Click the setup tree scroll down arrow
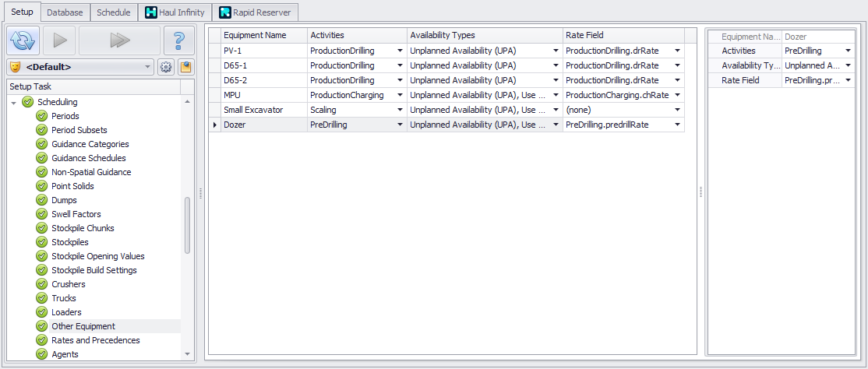This screenshot has width=868, height=369. (187, 354)
